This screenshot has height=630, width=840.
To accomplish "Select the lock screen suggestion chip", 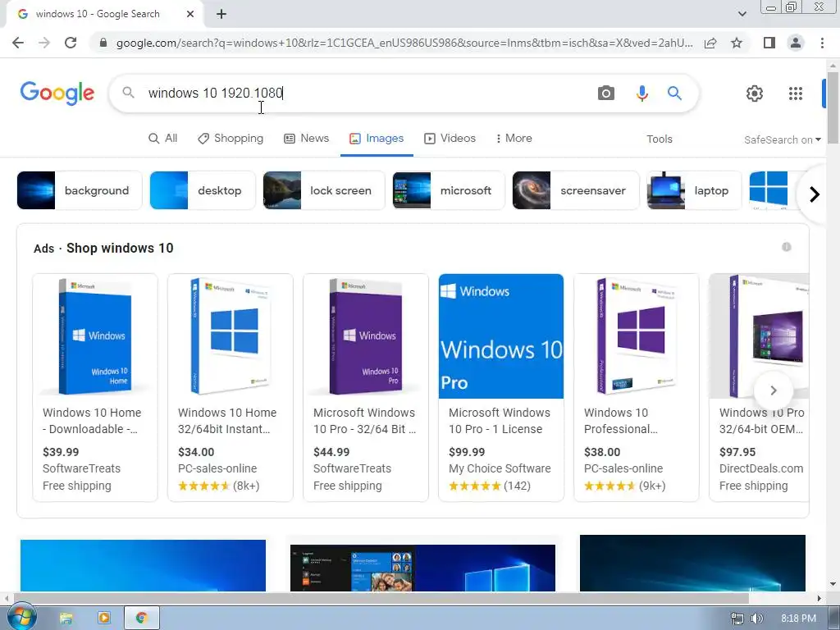I will (324, 190).
